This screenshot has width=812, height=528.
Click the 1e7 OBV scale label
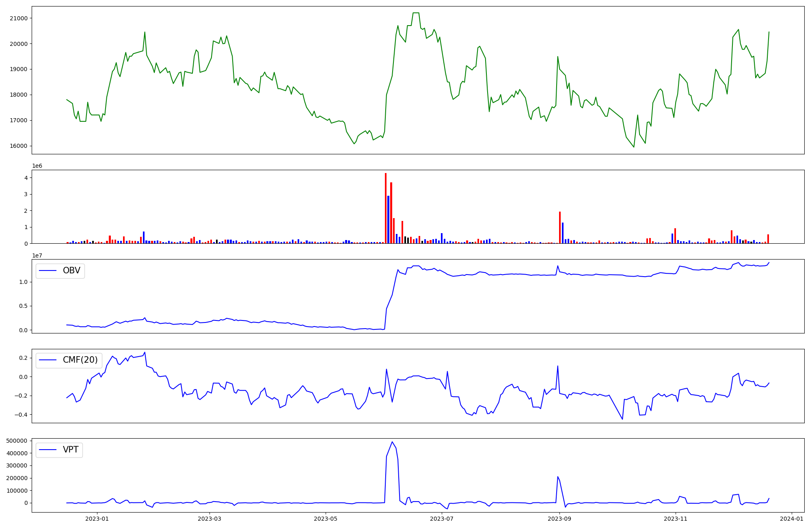pyautogui.click(x=37, y=255)
